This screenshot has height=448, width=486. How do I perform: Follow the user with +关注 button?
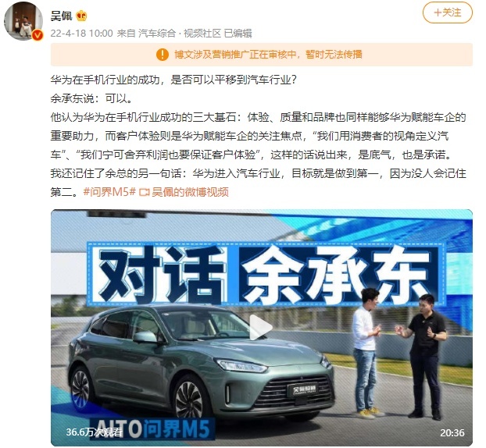point(448,12)
